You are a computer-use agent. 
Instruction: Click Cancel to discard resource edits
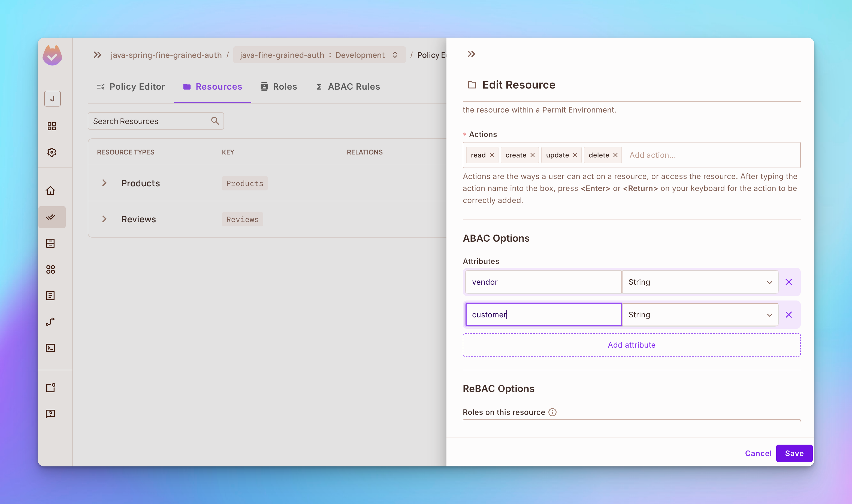click(758, 453)
